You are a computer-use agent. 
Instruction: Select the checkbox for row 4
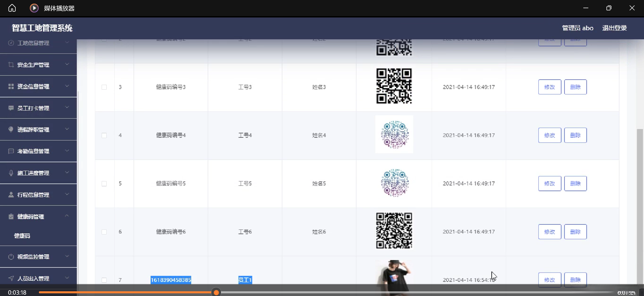[x=104, y=135]
